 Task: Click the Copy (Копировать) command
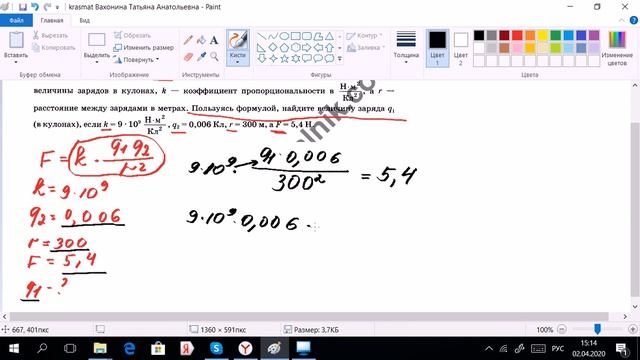[53, 48]
